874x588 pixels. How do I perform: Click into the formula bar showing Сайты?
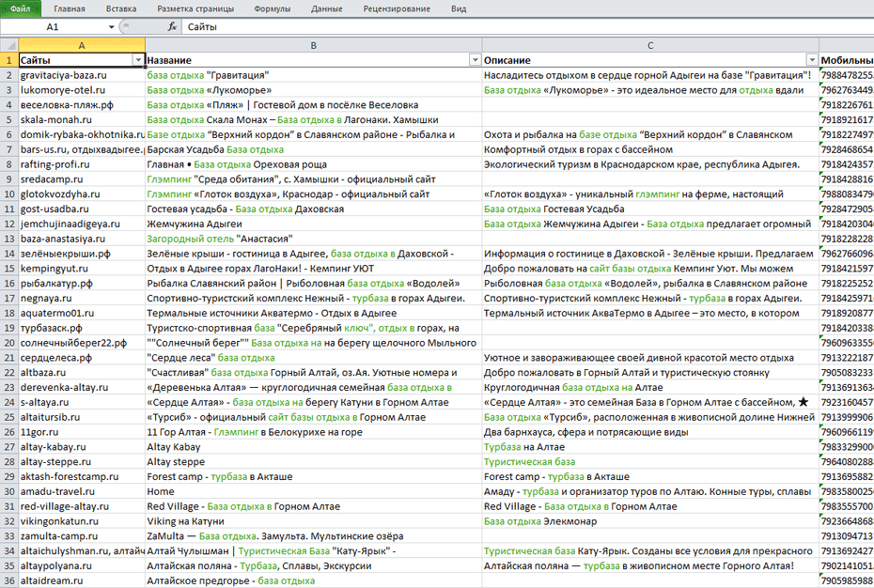tap(470, 27)
